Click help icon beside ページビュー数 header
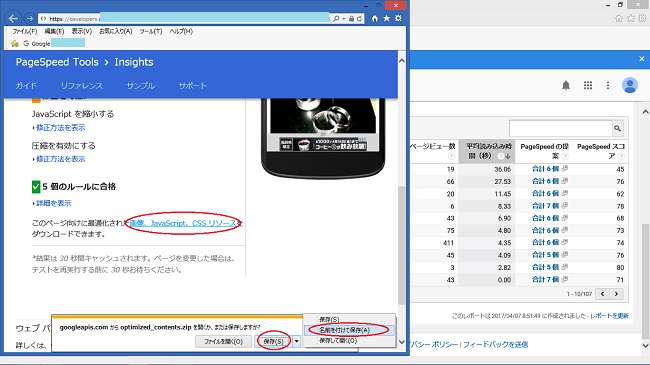Screen dimensions: 650x365 (451, 156)
